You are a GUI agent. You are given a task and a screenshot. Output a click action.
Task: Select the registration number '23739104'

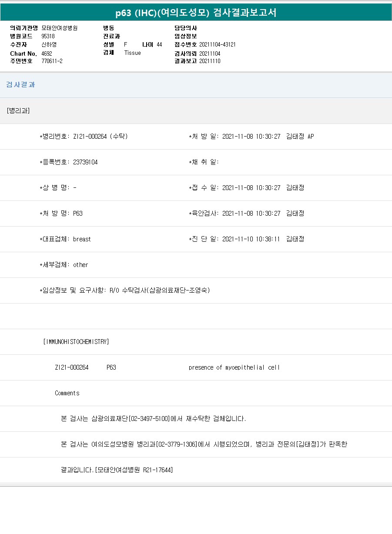pyautogui.click(x=85, y=162)
